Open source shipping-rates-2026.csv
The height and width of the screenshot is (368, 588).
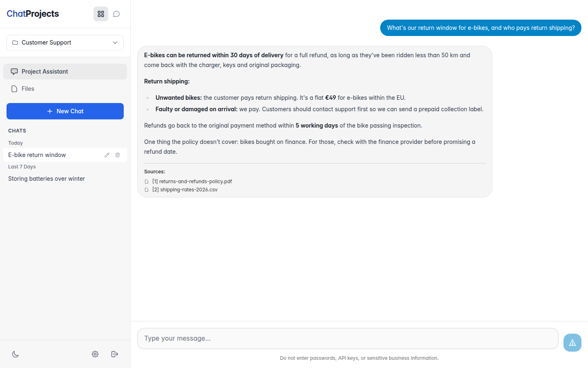coord(185,190)
